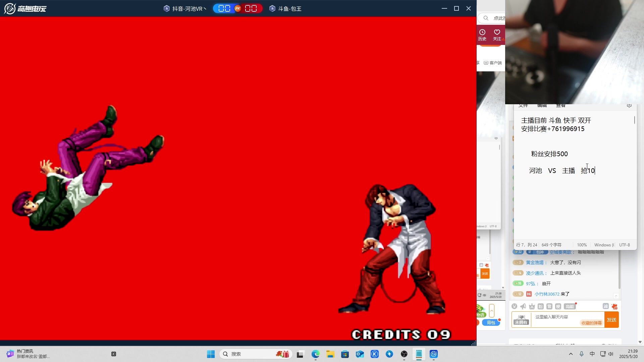Open the Task View icon on the taskbar

pyautogui.click(x=300, y=354)
